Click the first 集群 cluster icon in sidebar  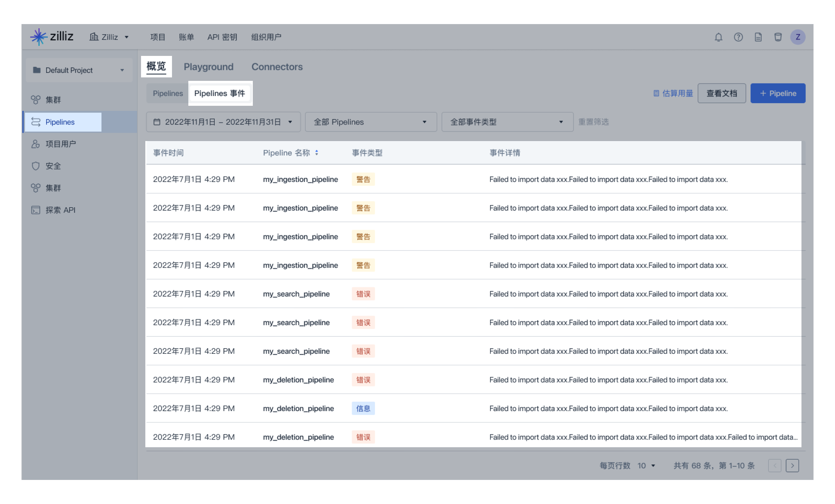(x=36, y=100)
